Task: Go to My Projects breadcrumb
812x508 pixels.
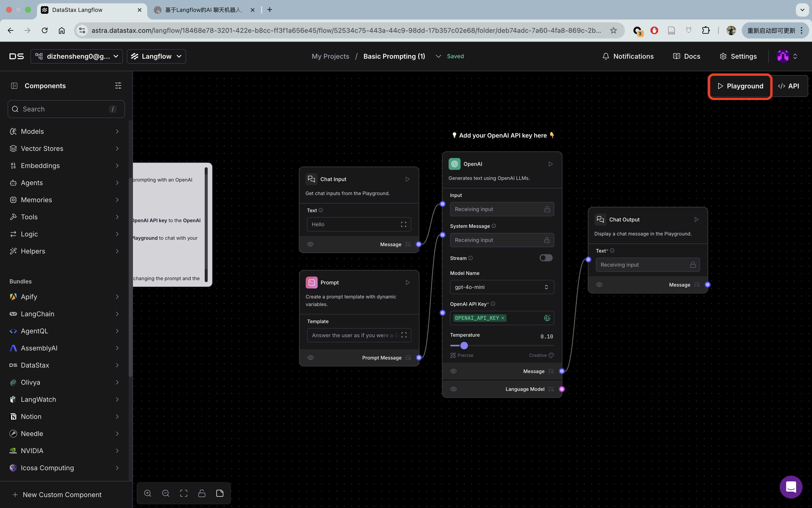Action: 330,56
